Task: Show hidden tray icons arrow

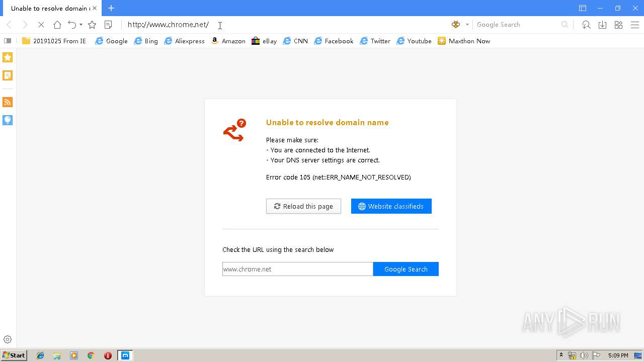Action: (x=561, y=355)
